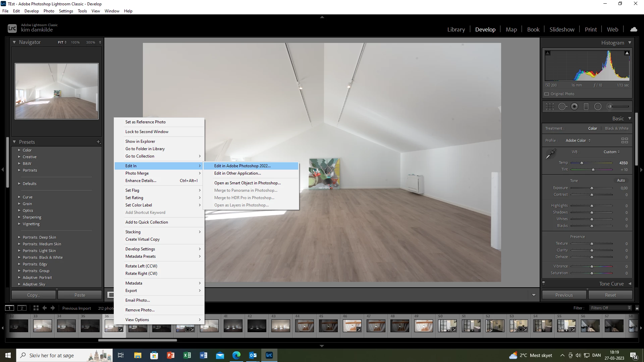Pick the White Balance eyedropper tool

pos(551,154)
